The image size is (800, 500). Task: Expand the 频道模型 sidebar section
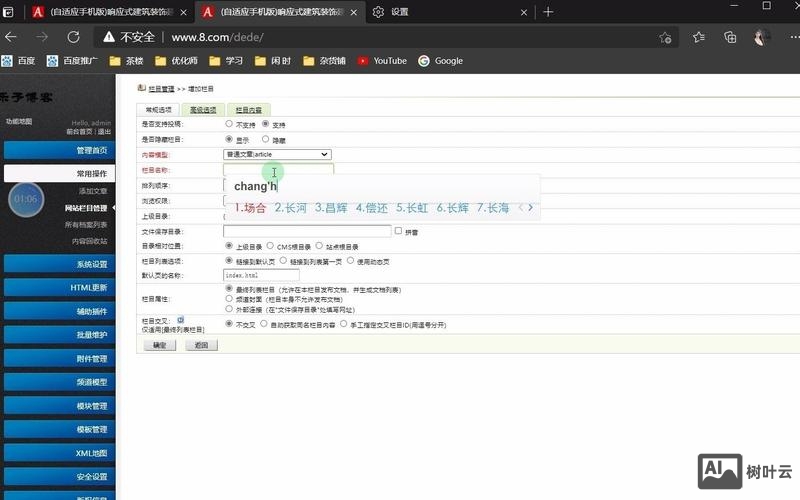pos(59,382)
